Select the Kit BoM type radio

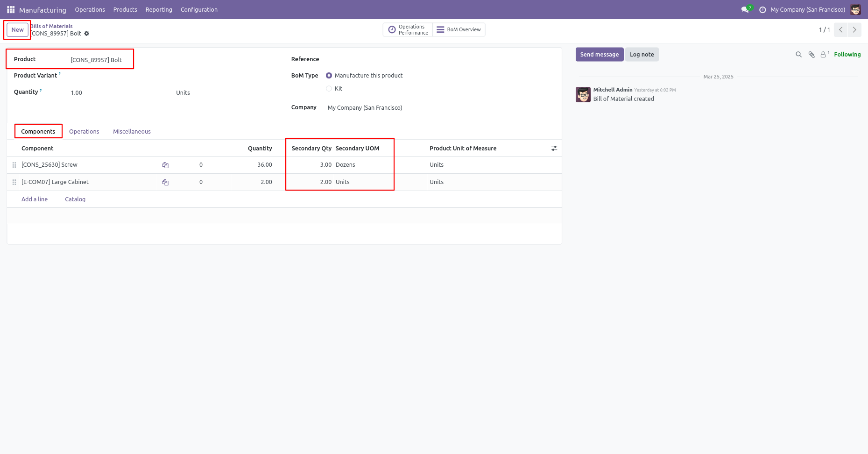point(329,89)
